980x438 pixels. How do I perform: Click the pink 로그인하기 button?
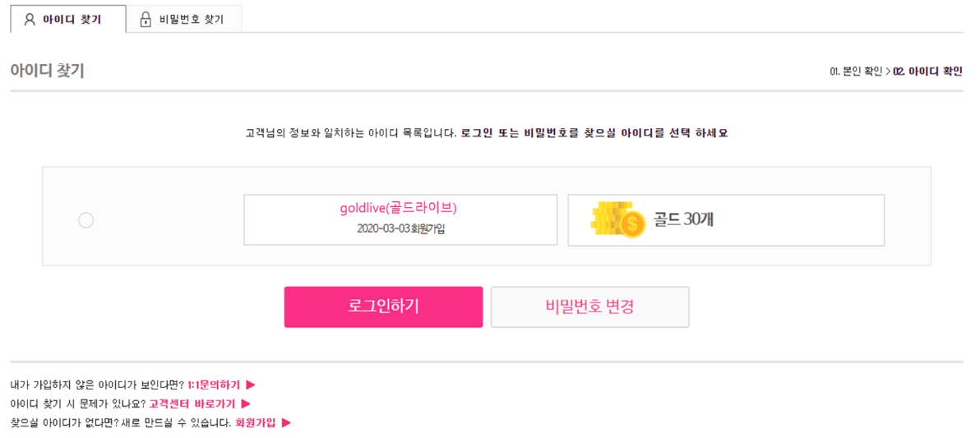pos(383,307)
